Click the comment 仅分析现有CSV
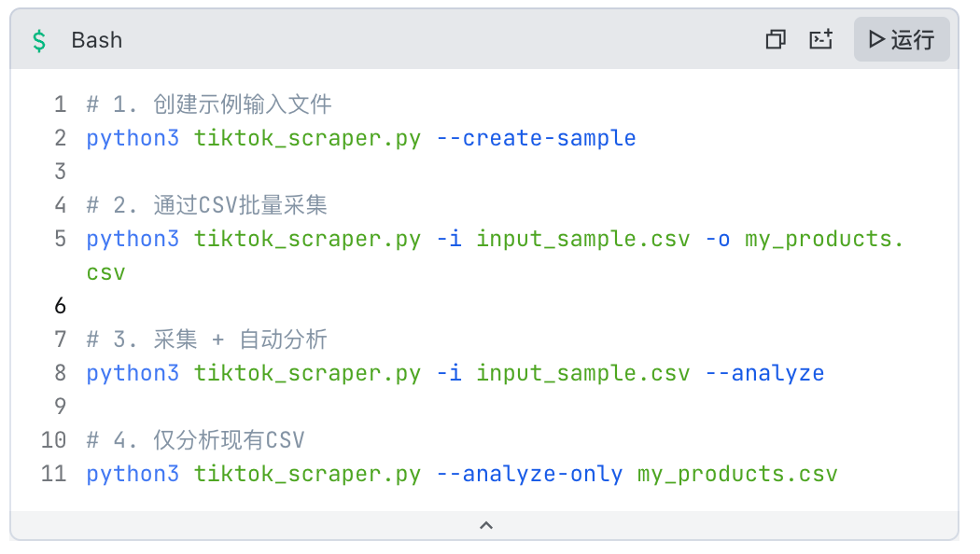The image size is (980, 554). pos(229,439)
